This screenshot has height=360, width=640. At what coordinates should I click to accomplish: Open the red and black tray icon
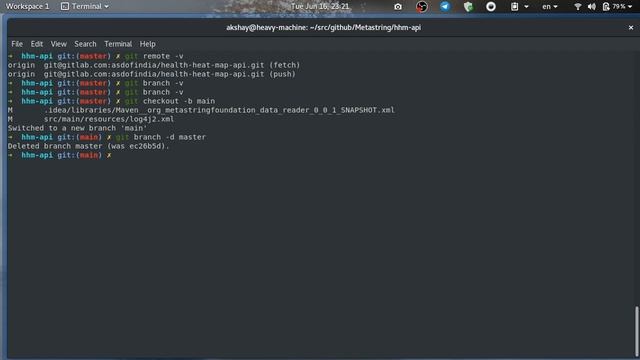pos(422,7)
